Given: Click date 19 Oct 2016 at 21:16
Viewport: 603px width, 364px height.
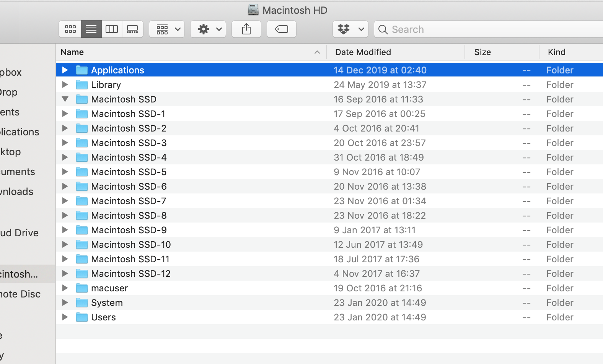Looking at the screenshot, I should click(378, 288).
